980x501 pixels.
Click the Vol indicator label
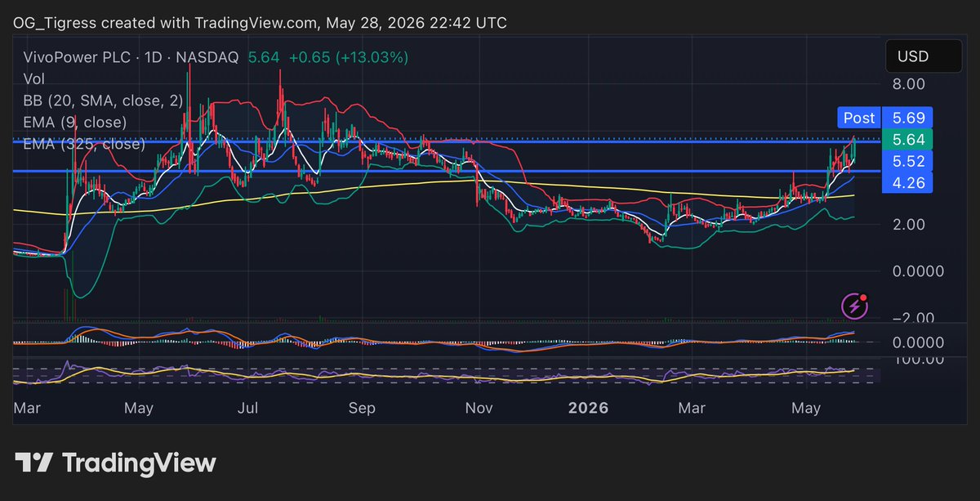tap(34, 79)
